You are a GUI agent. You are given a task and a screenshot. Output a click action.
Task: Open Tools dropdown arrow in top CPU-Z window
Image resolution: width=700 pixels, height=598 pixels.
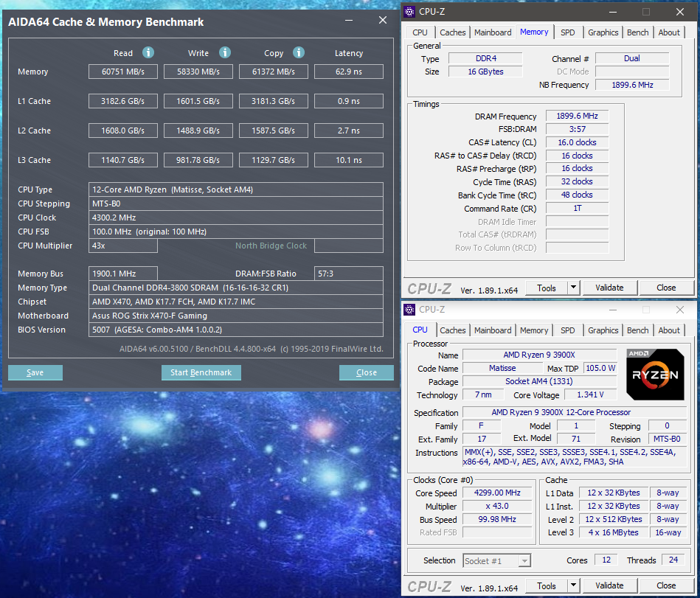point(574,288)
